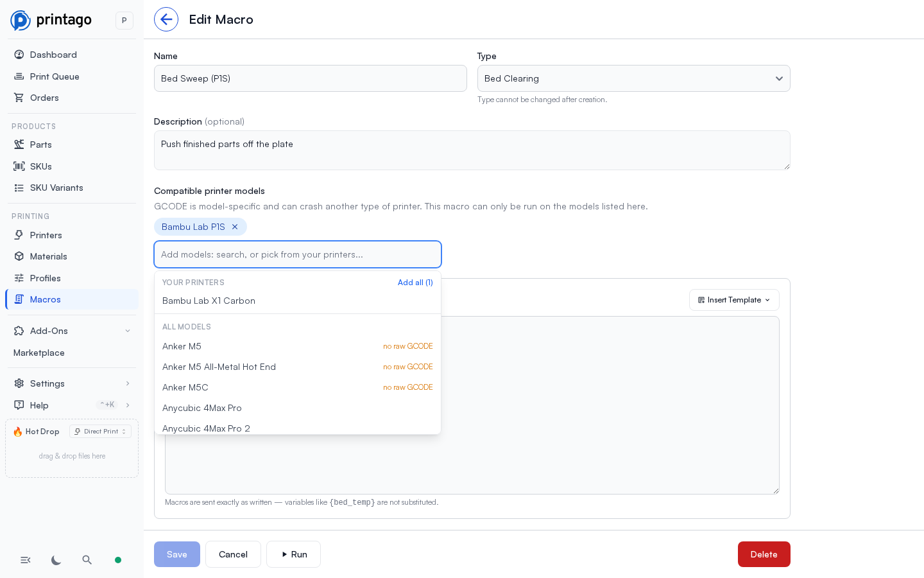Select Anker M5 from all models
This screenshot has height=578, width=924.
click(298, 346)
